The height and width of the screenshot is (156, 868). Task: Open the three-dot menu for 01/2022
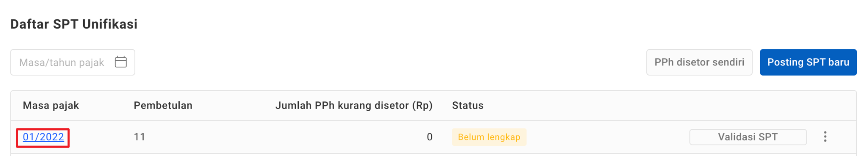tap(825, 137)
